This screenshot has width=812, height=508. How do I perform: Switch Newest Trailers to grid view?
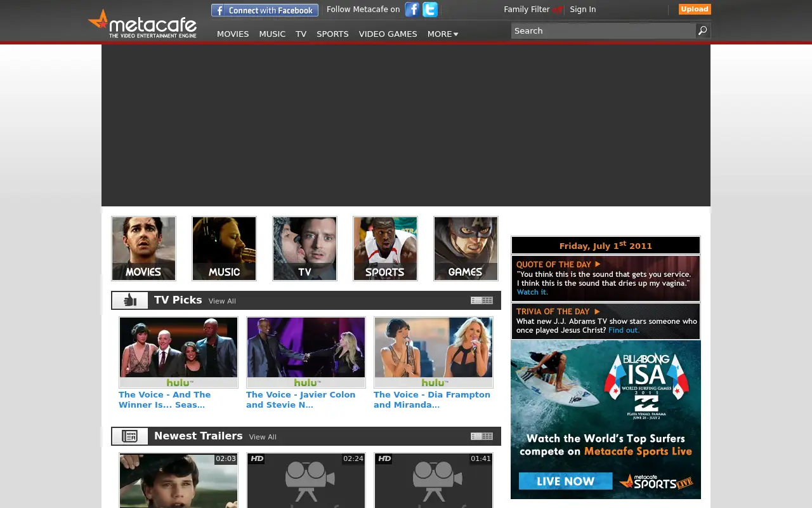(x=487, y=436)
